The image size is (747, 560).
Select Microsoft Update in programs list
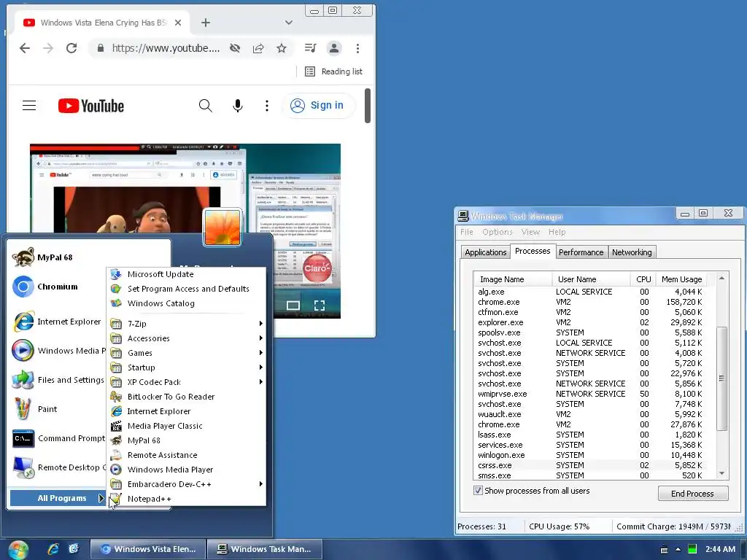pos(186,274)
